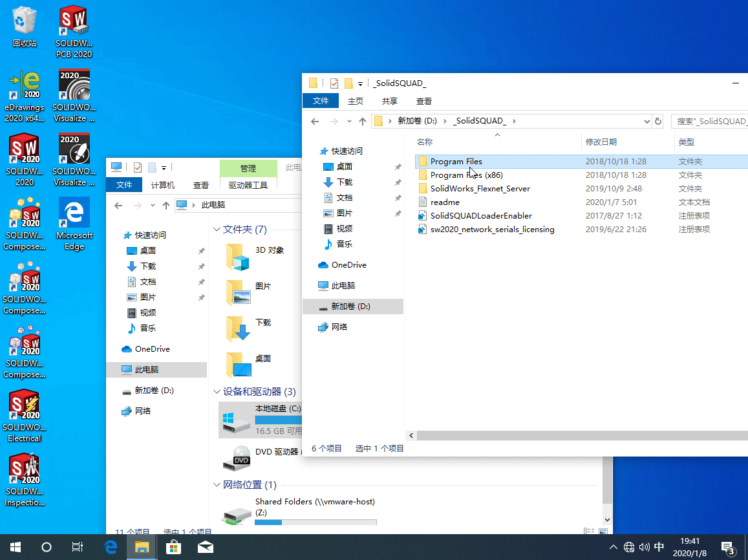Open Windows Start menu

click(x=16, y=547)
